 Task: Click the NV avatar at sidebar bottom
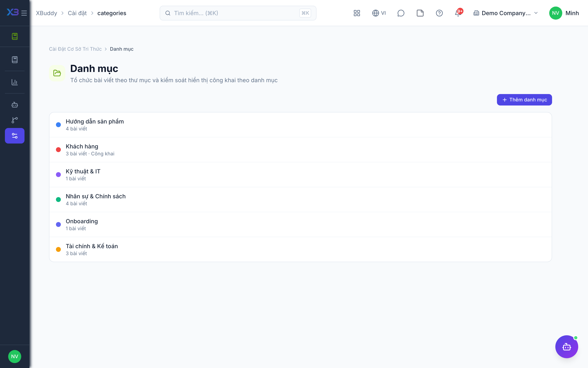click(x=14, y=356)
